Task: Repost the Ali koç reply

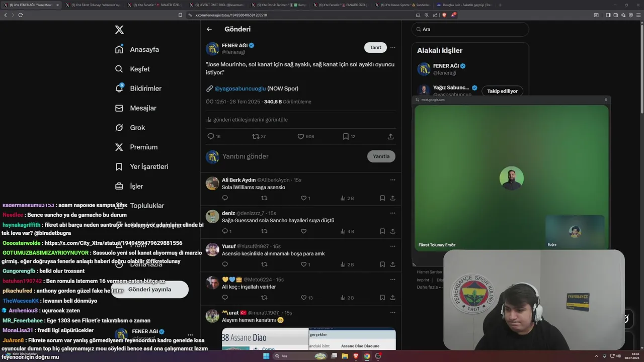Action: point(264,298)
